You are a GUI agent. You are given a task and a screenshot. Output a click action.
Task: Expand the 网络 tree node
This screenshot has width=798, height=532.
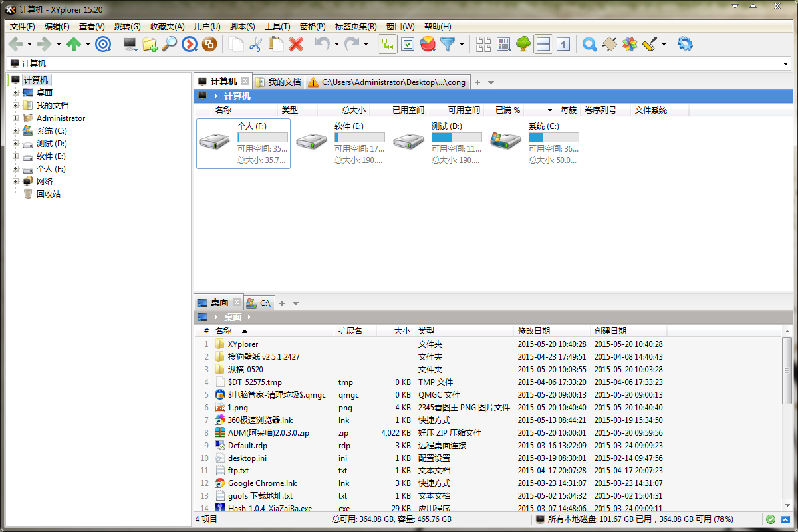click(15, 182)
